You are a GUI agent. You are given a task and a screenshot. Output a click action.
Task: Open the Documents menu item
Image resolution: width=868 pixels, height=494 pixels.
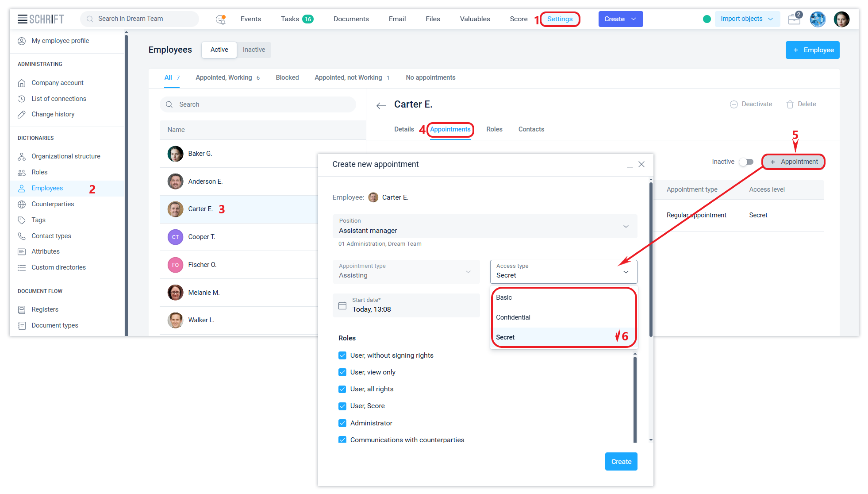351,19
